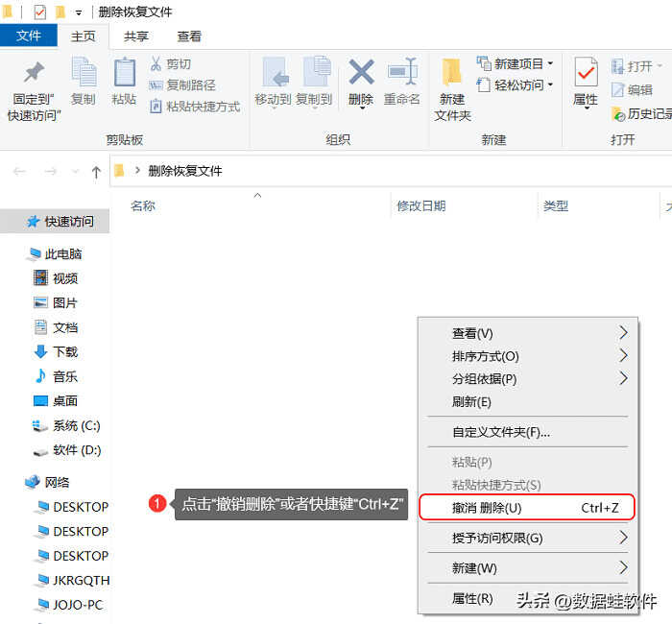Choose Customize Folder (自定义文件夹) menu item
This screenshot has width=672, height=624.
(x=528, y=432)
